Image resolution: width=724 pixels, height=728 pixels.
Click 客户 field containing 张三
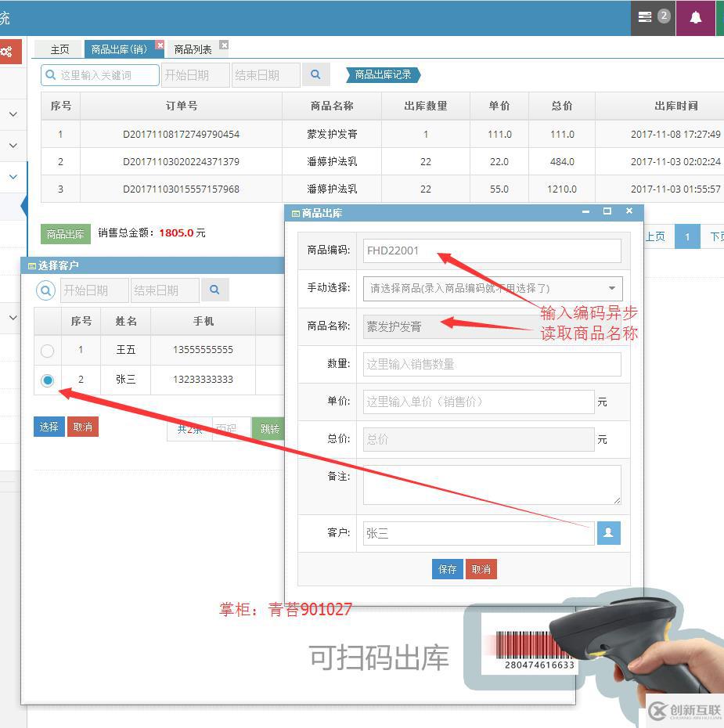pos(478,533)
